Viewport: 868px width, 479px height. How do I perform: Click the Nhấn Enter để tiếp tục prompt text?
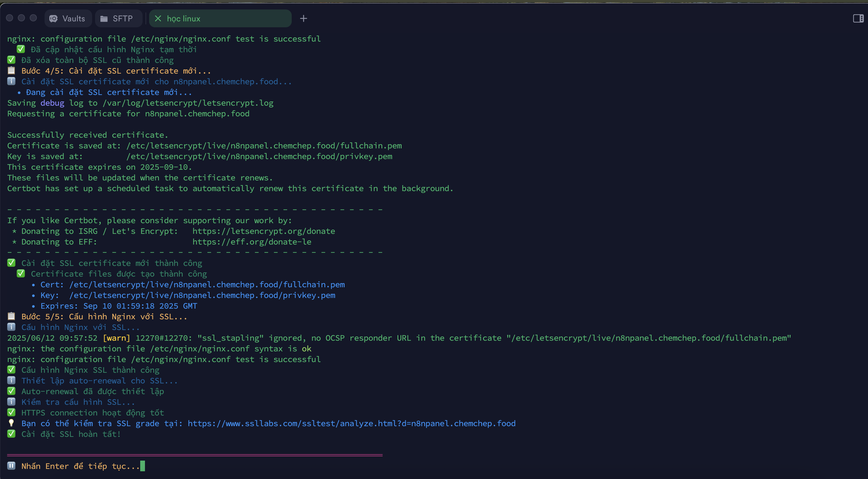pos(81,466)
